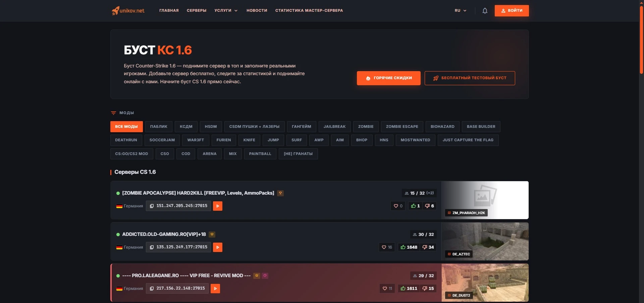Filter by SOCCERJAM mode

(x=162, y=140)
